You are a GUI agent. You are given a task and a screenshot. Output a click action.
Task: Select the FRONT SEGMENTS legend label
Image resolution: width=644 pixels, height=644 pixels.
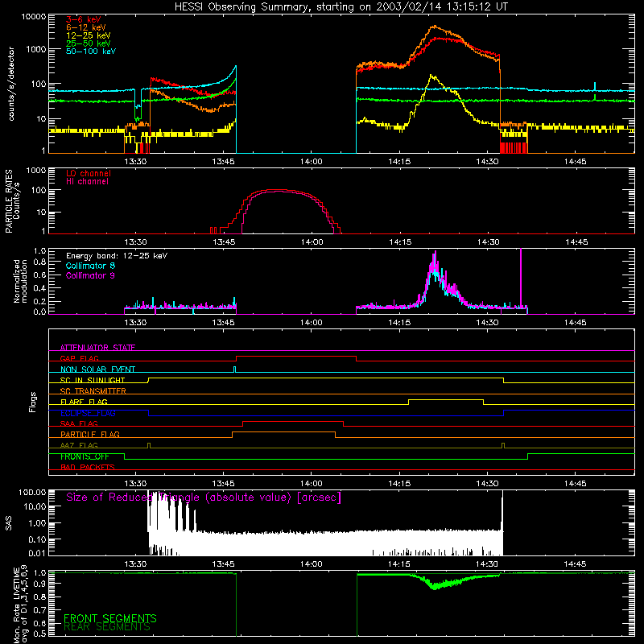(x=110, y=618)
